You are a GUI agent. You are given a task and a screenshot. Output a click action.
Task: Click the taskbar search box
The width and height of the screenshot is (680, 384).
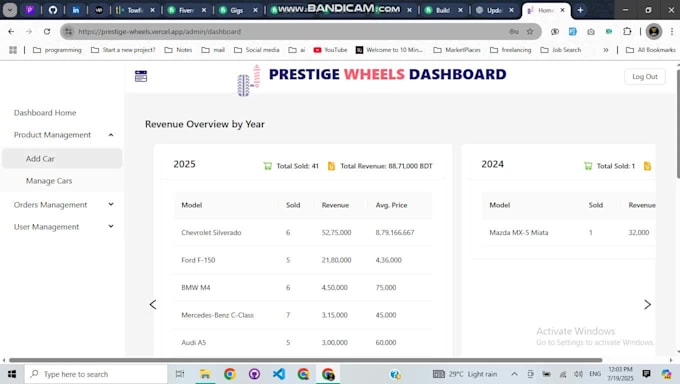96,374
